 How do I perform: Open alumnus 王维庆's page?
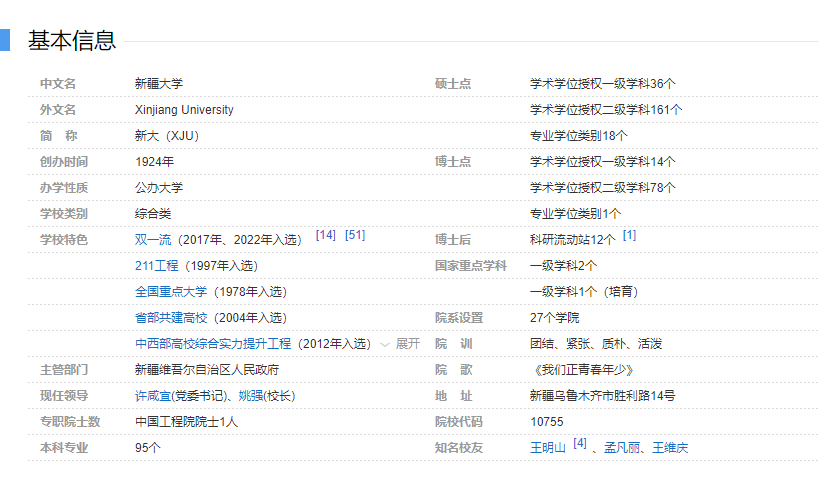(670, 448)
